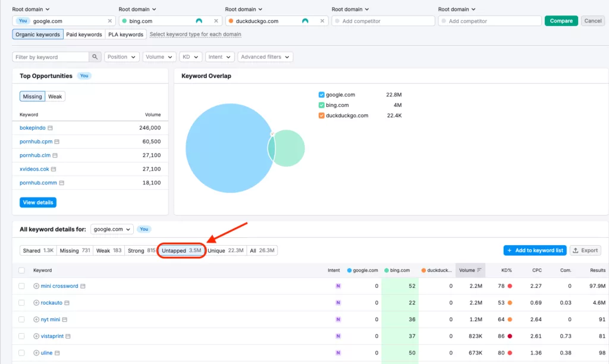
Task: Open SERP icon after rockauto keyword
Action: (x=67, y=303)
